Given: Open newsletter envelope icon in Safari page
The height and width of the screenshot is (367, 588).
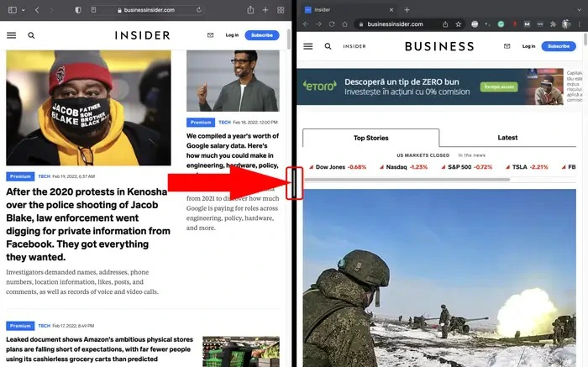Looking at the screenshot, I should click(x=210, y=35).
